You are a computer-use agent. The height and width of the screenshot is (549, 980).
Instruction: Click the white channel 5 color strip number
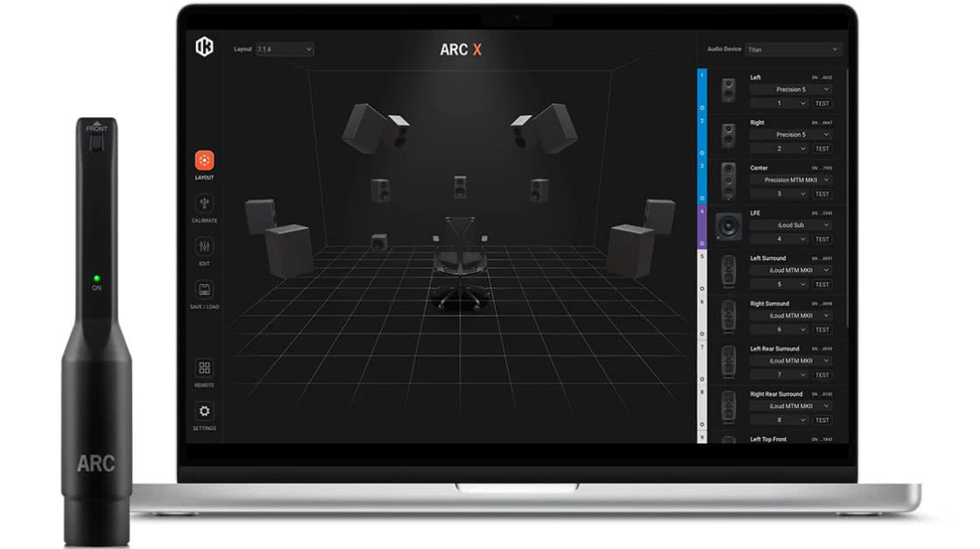tap(702, 256)
